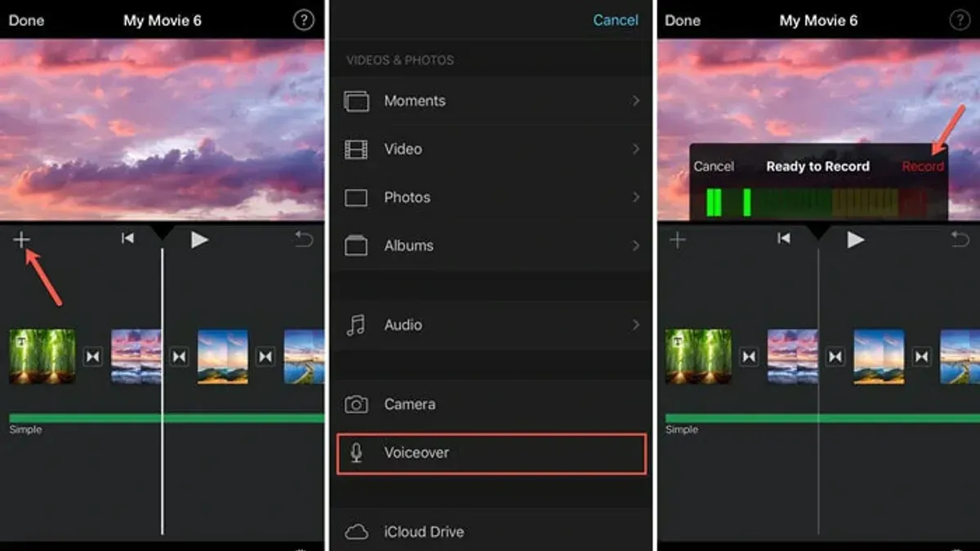Skip to beginning in right screen

point(784,238)
